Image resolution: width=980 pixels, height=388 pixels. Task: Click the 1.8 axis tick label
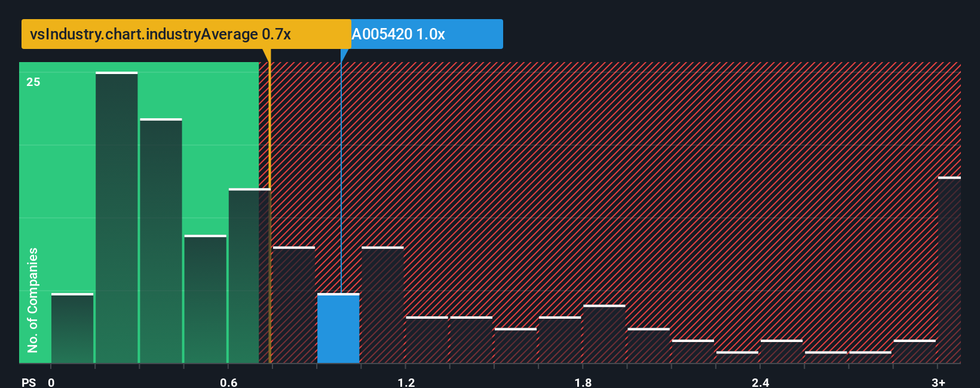coord(583,382)
